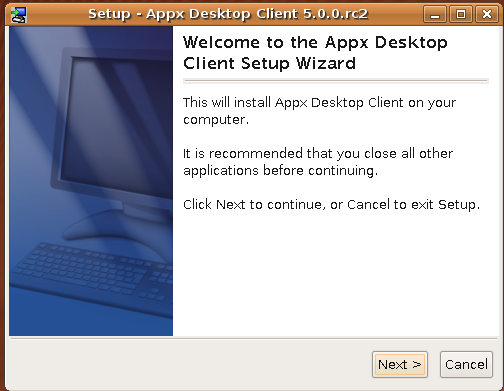Click Next > to continue installation
Viewport: 504px width, 391px height.
pyautogui.click(x=400, y=364)
